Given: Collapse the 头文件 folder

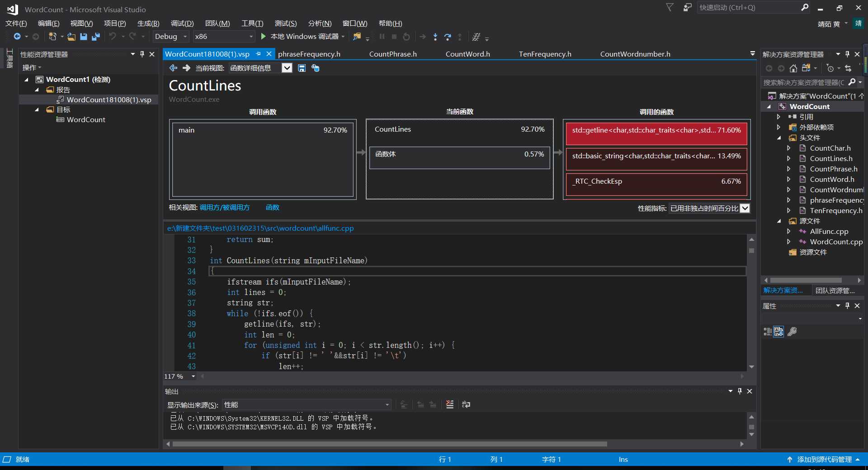Looking at the screenshot, I should (778, 138).
